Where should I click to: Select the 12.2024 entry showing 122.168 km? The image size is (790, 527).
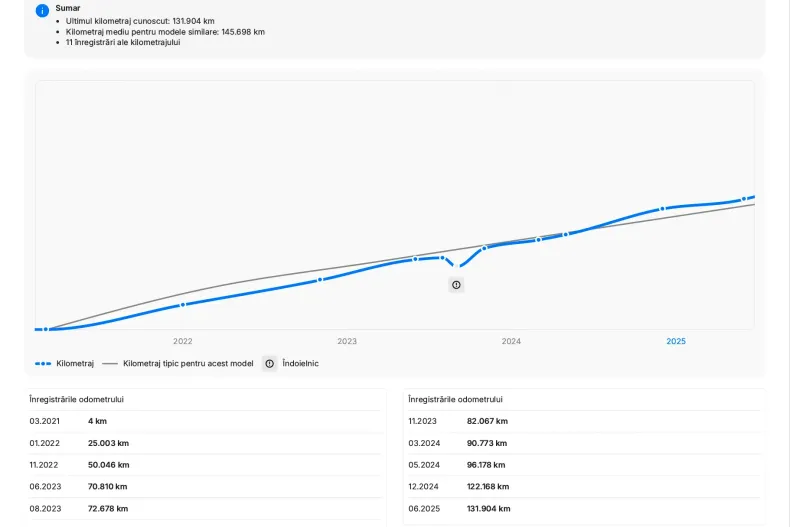584,486
